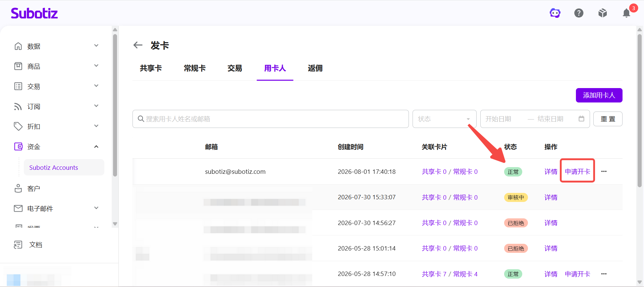The width and height of the screenshot is (644, 287).
Task: Click the search cardholder name or email field
Action: point(271,119)
